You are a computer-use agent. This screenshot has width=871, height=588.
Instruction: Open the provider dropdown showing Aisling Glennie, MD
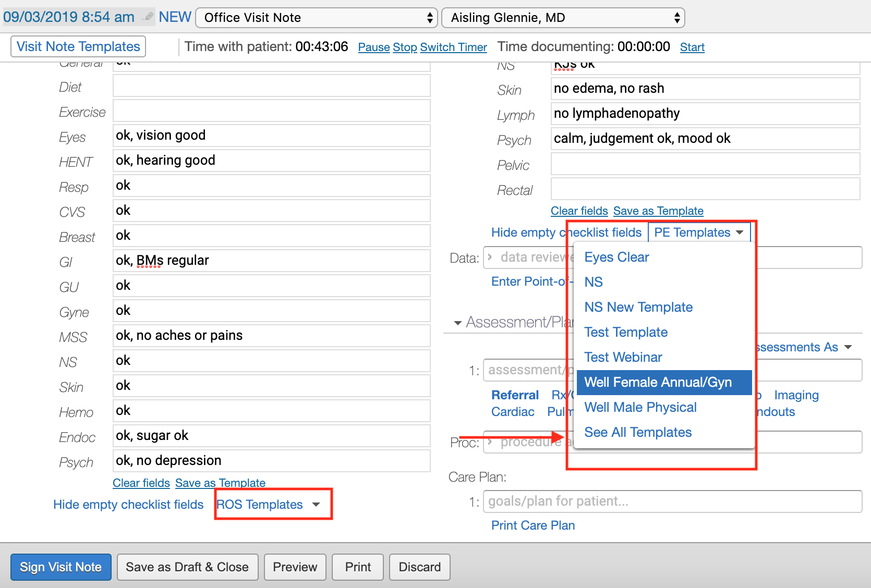coord(562,18)
